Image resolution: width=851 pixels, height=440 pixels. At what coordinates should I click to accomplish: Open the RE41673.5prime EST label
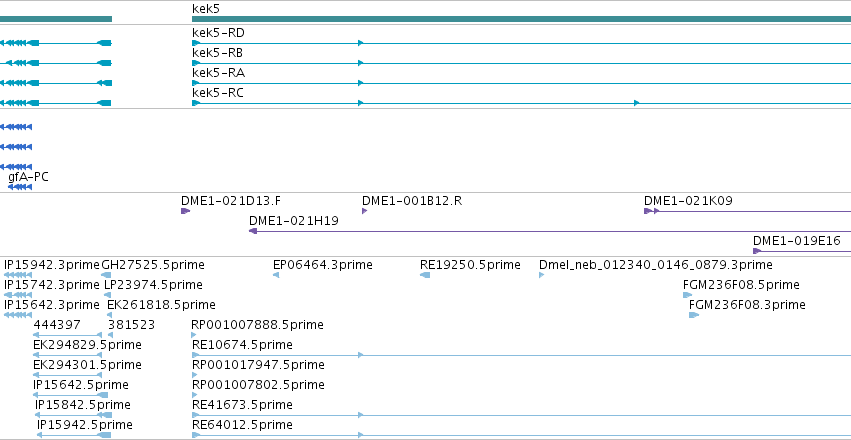coord(243,405)
